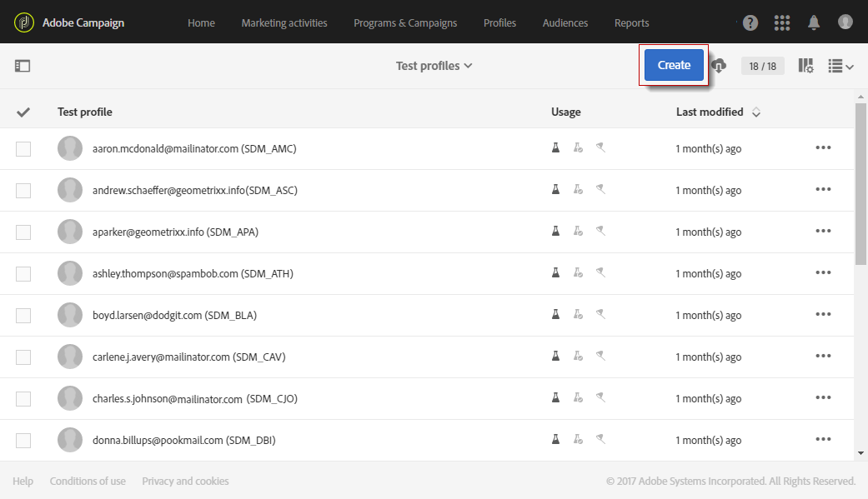Image resolution: width=868 pixels, height=499 pixels.
Task: Open the notifications bell
Action: 814,22
